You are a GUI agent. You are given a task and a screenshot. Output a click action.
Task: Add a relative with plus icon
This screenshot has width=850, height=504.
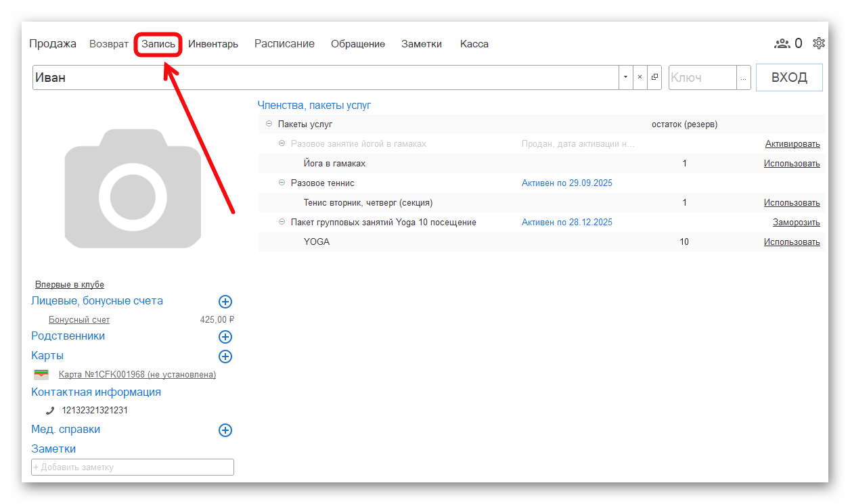(225, 337)
